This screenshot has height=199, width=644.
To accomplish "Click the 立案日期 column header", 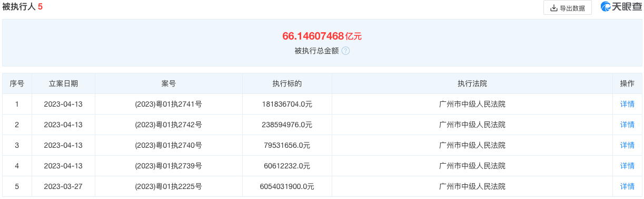I will [x=63, y=83].
